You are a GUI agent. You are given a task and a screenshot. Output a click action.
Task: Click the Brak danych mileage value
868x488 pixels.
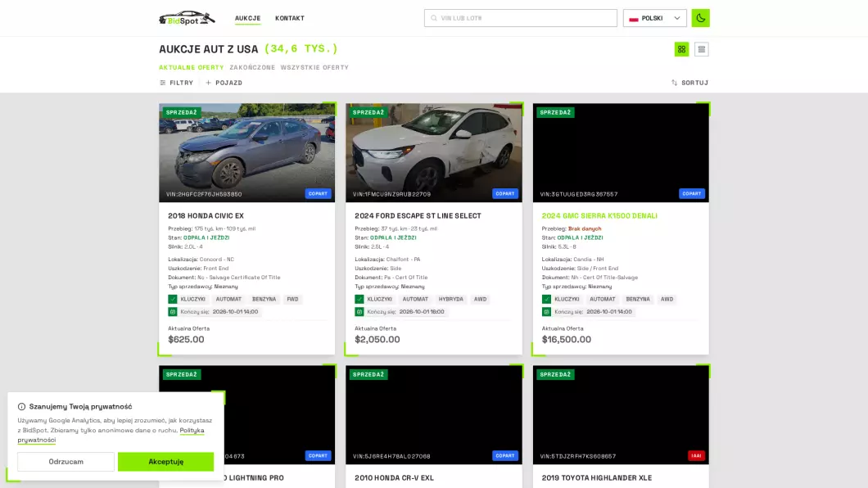585,228
